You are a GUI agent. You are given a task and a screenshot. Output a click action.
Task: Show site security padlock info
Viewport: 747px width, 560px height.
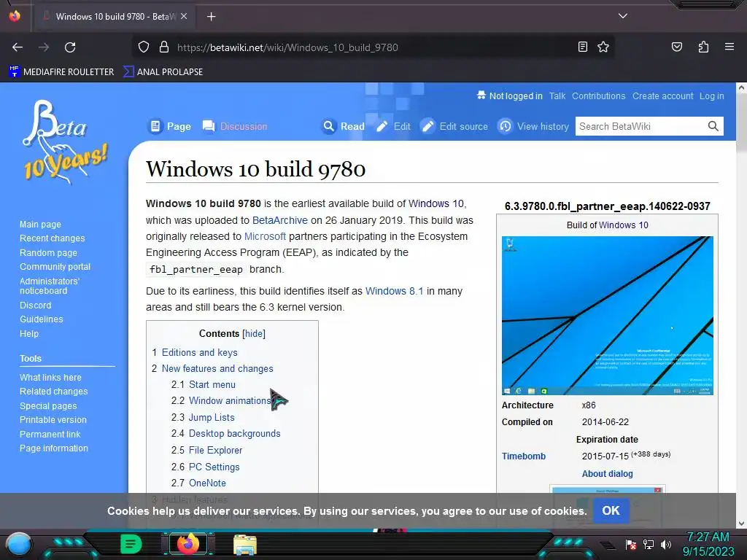click(164, 47)
